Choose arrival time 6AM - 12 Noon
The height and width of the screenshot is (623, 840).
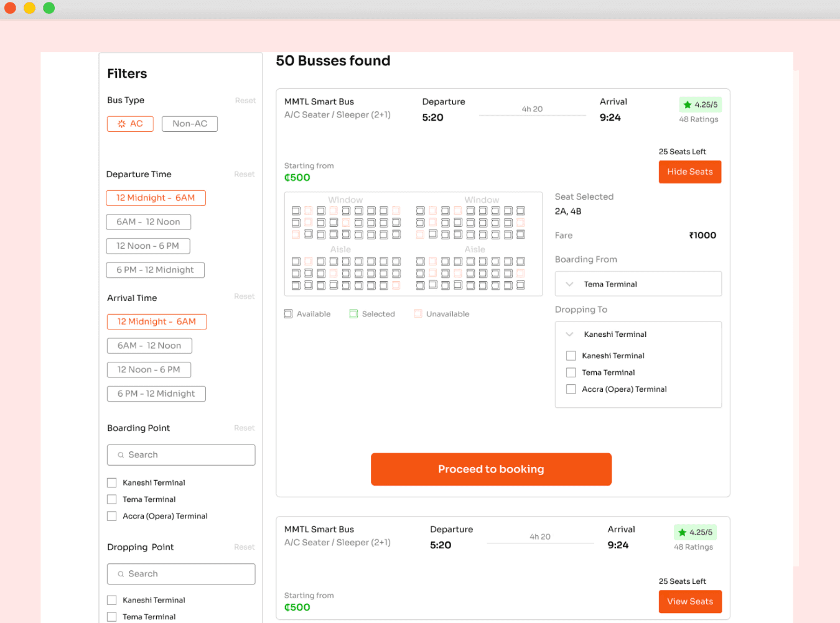[x=149, y=346]
